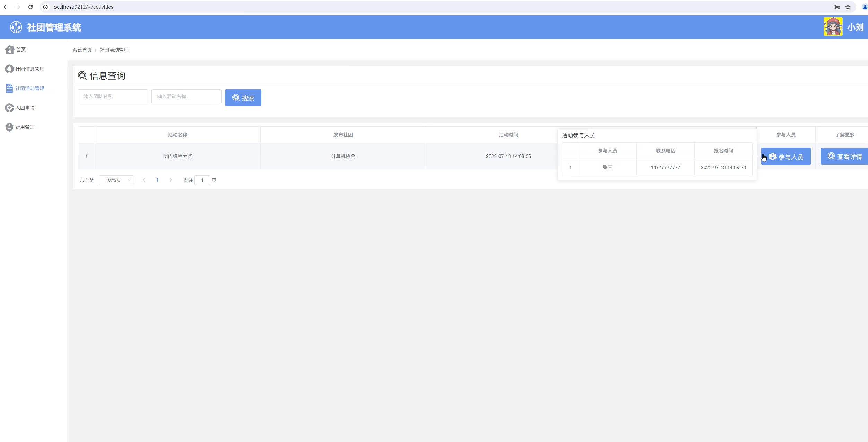Open the 10条/页 page size dropdown

116,180
